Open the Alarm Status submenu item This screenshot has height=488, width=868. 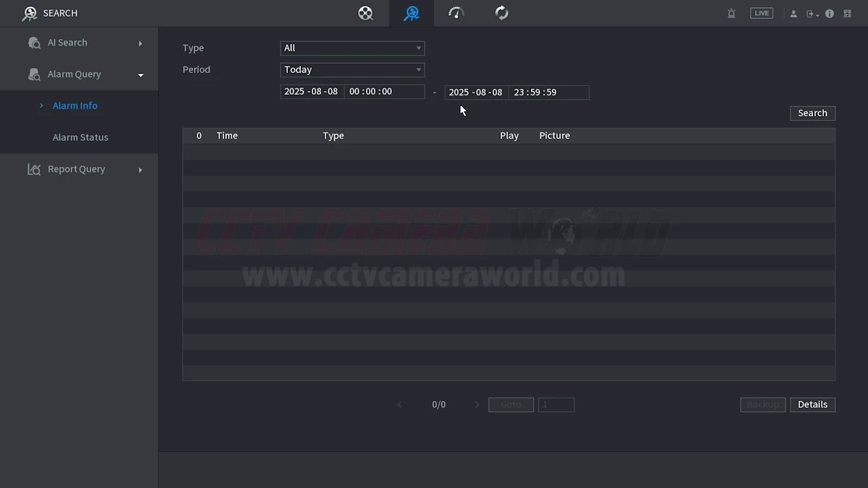point(80,137)
